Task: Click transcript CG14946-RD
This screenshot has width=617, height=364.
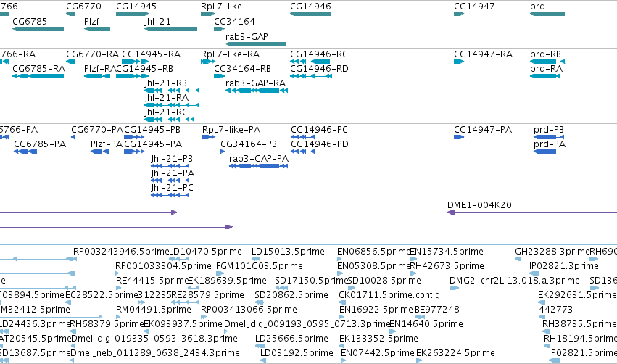Action: tap(319, 69)
